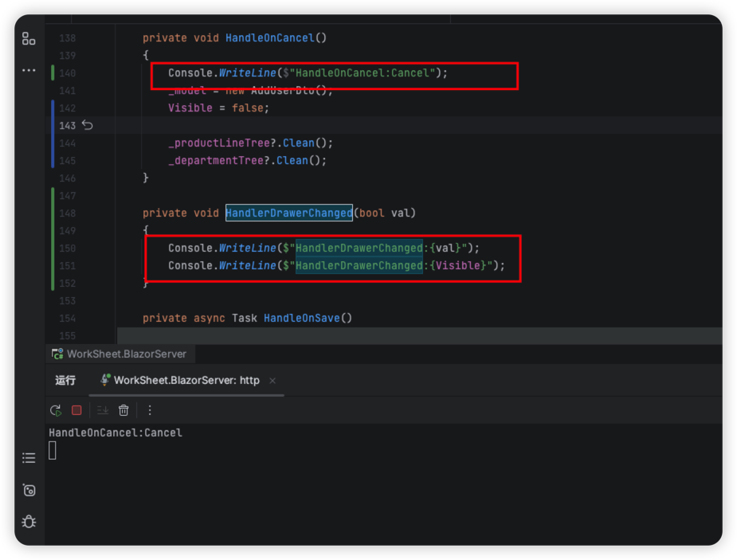The width and height of the screenshot is (737, 560).
Task: Open the Debug tool window
Action: coord(29,522)
